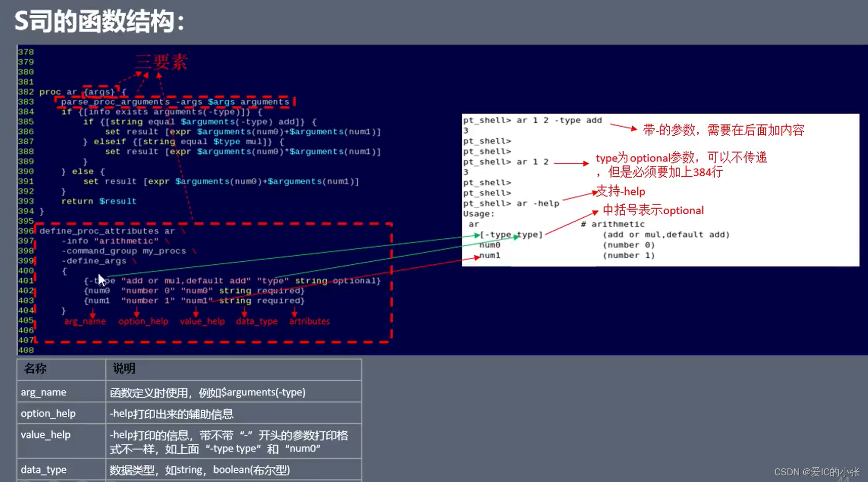Screen dimensions: 868x482
Task: Click line 403 num1 required argument definition
Action: [x=194, y=301]
